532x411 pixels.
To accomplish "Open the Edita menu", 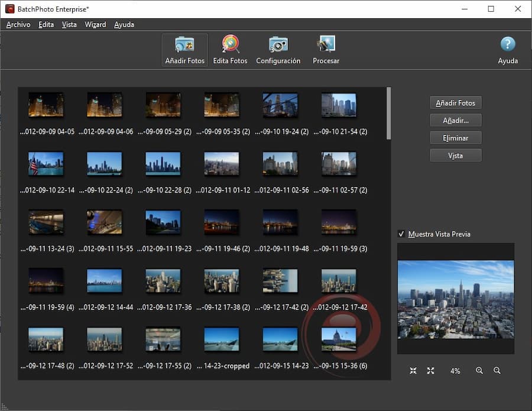I will click(x=46, y=24).
